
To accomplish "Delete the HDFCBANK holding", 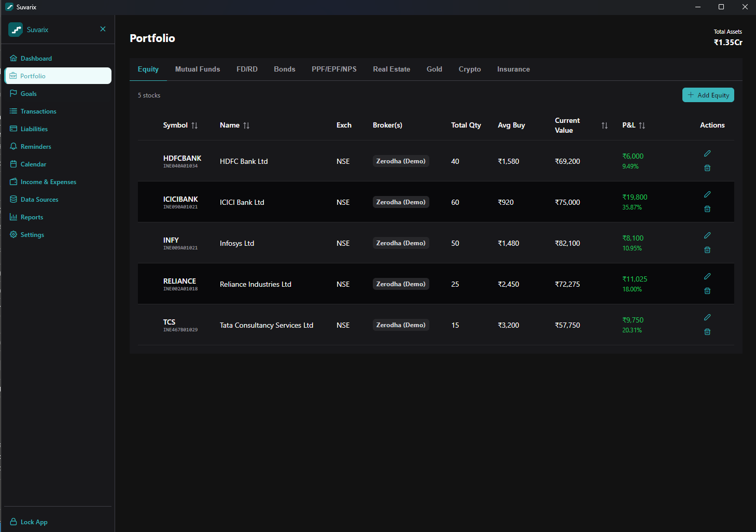I will pos(707,168).
